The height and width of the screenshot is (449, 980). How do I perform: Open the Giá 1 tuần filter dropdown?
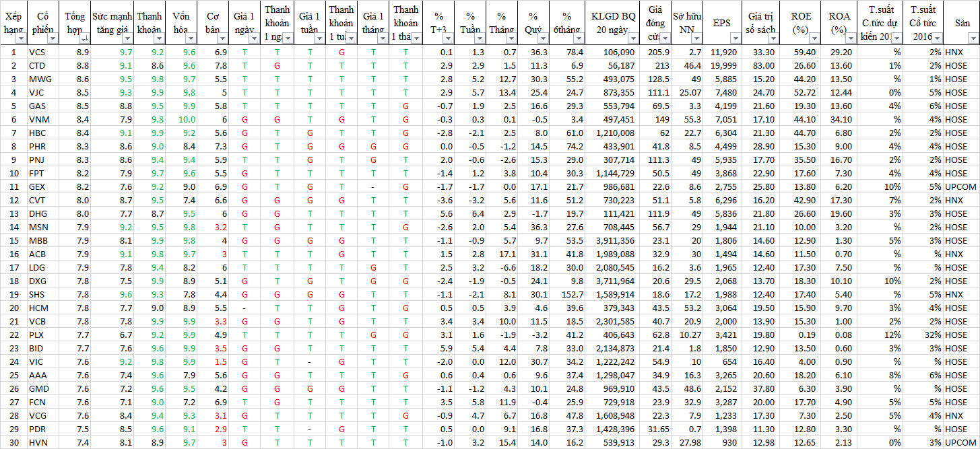click(319, 39)
